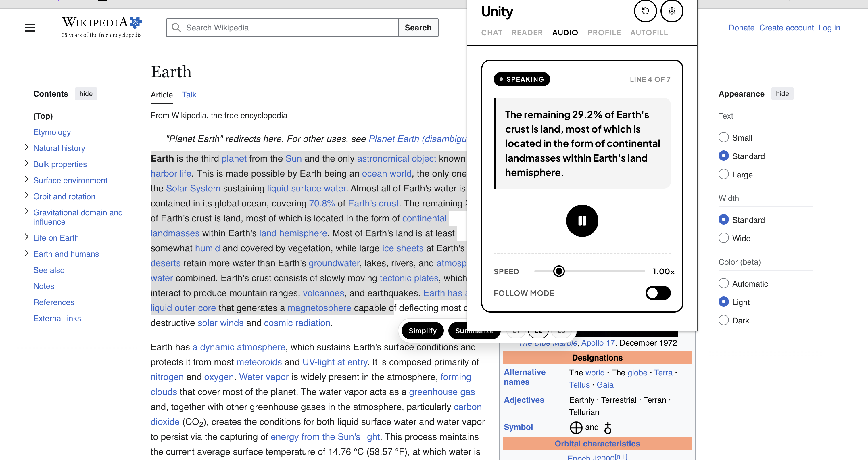The width and height of the screenshot is (868, 460).
Task: Select the Large text size option
Action: click(723, 174)
